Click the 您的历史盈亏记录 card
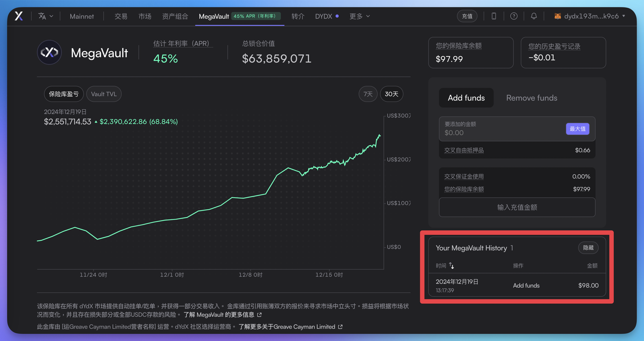644x341 pixels. (x=563, y=53)
